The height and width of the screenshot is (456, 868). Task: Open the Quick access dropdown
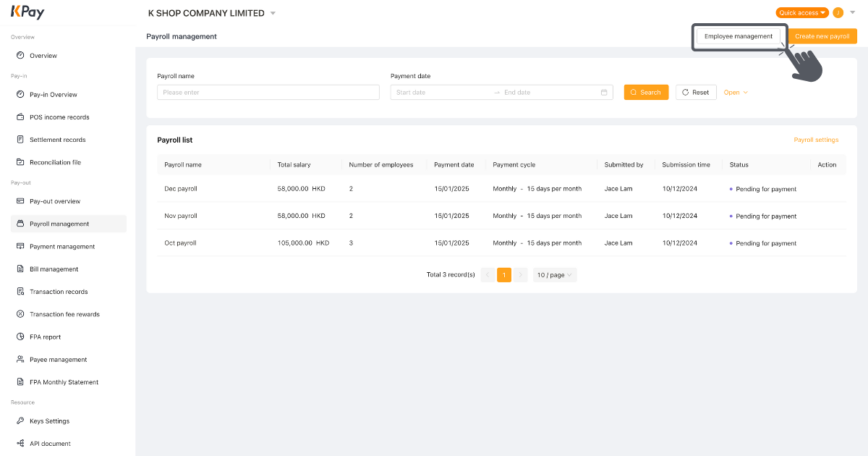tap(801, 12)
